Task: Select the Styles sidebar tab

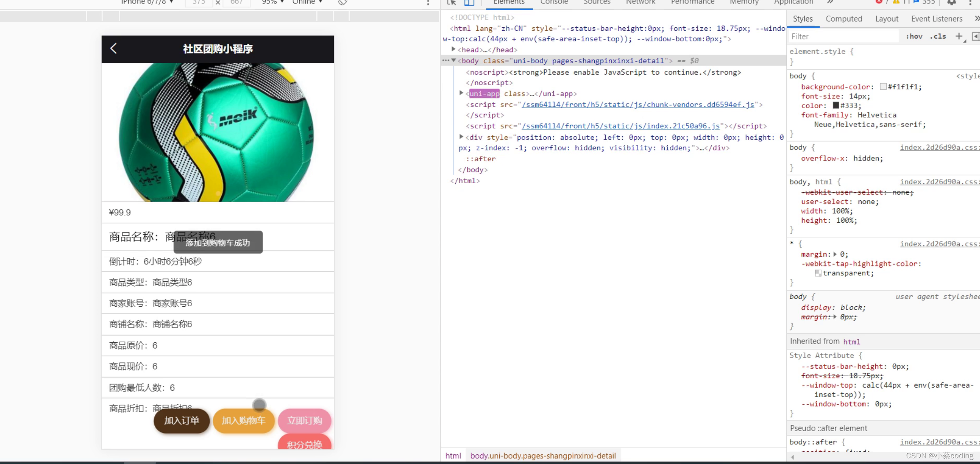Action: (x=803, y=19)
